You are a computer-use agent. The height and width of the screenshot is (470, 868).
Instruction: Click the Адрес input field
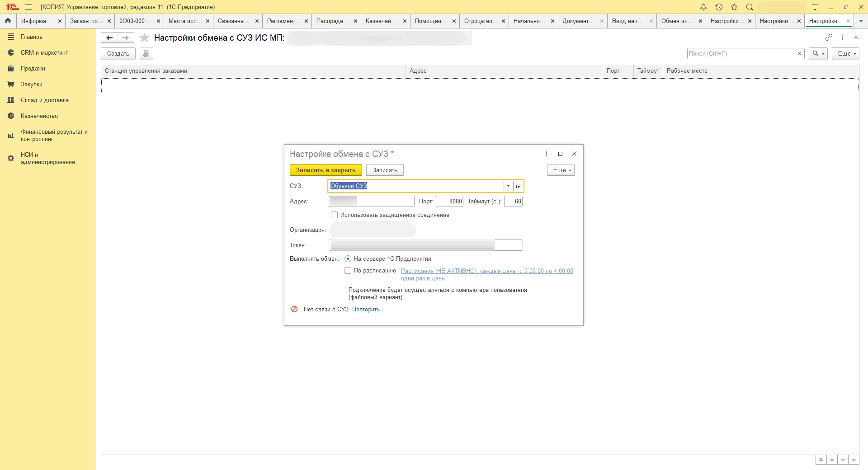click(371, 202)
